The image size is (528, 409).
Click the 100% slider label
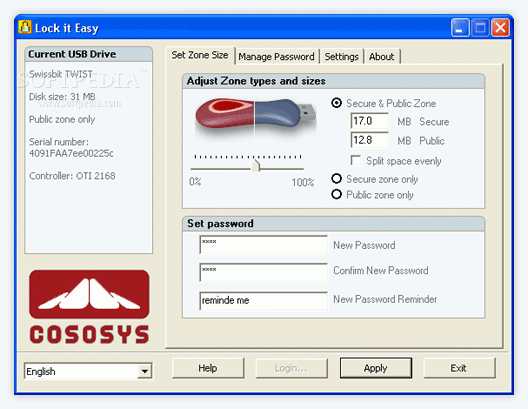(303, 182)
